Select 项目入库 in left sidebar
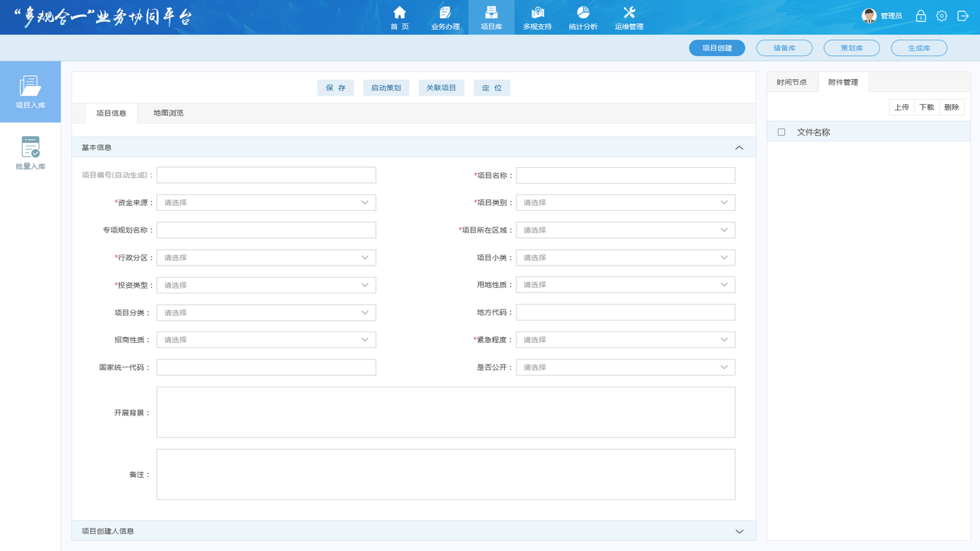Image resolution: width=980 pixels, height=551 pixels. [x=30, y=92]
